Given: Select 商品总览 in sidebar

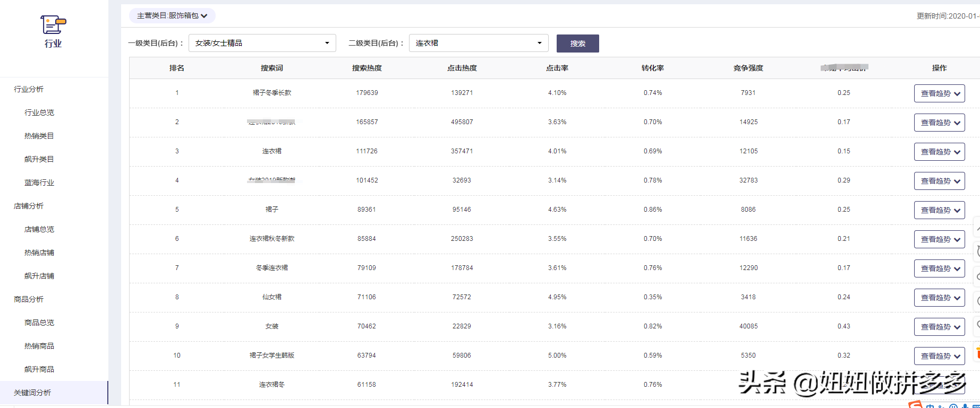Looking at the screenshot, I should click(x=39, y=323).
